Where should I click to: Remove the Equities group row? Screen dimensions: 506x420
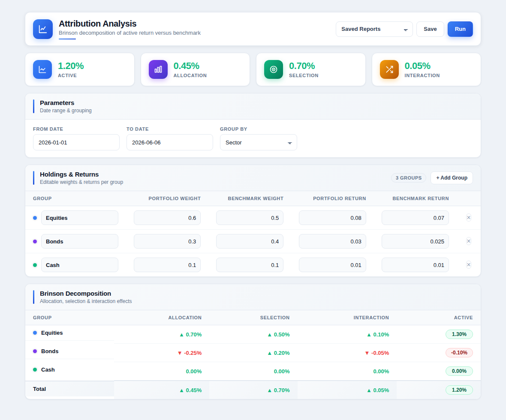[469, 218]
